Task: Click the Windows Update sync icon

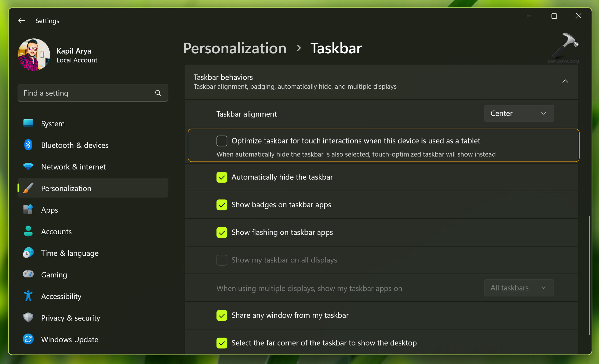Action: (x=28, y=339)
